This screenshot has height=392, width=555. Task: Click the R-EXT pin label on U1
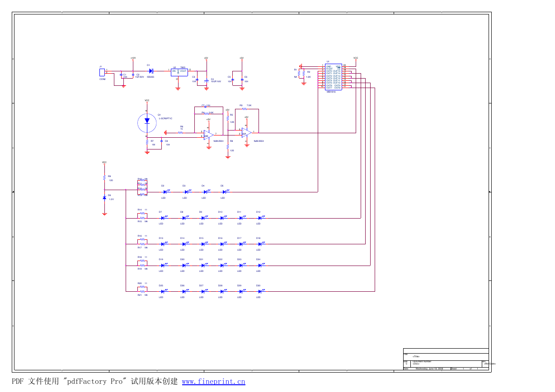[329, 69]
